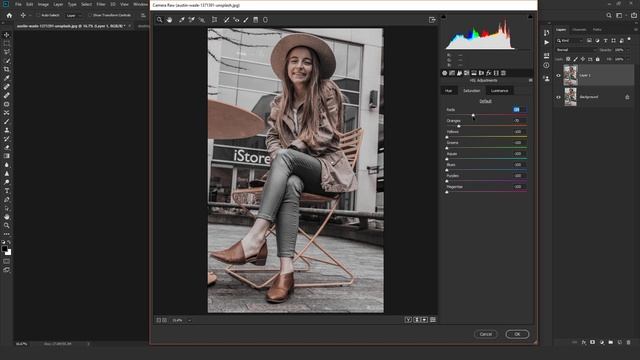Switch to the Luminance tab
This screenshot has width=640, height=360.
(499, 91)
